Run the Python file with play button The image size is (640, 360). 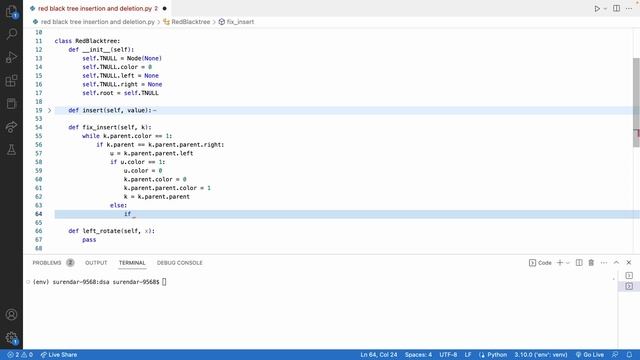(x=597, y=9)
